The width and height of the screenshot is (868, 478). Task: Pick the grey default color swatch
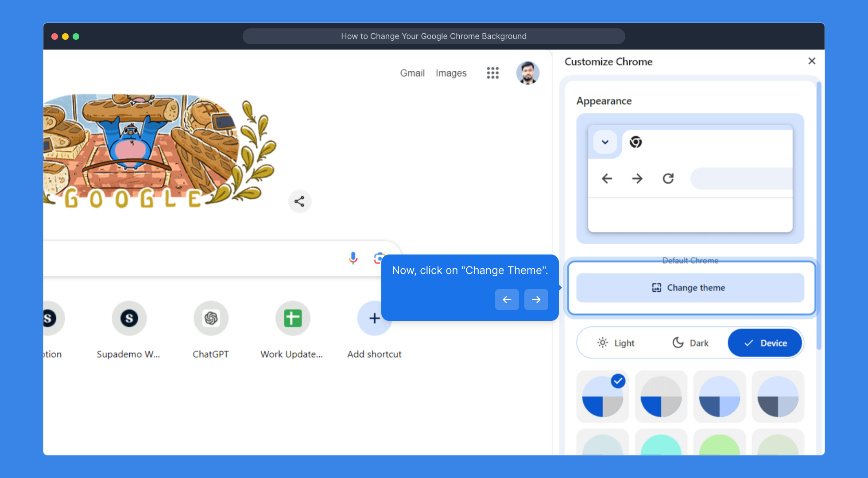(x=661, y=397)
